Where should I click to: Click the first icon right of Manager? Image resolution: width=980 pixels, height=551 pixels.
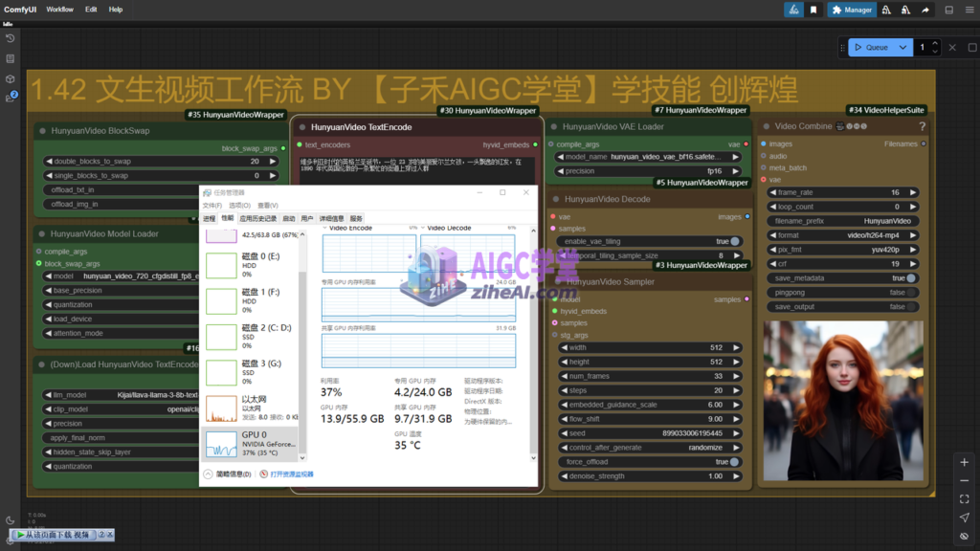pos(886,10)
